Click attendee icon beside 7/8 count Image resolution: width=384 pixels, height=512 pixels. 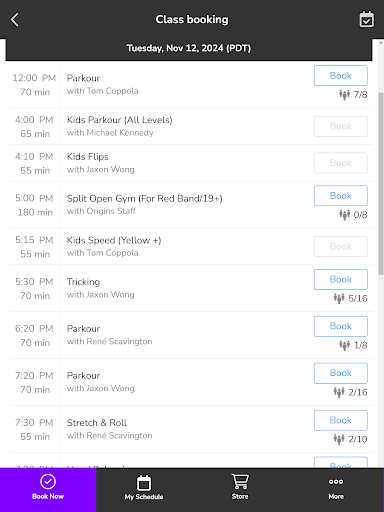344,95
